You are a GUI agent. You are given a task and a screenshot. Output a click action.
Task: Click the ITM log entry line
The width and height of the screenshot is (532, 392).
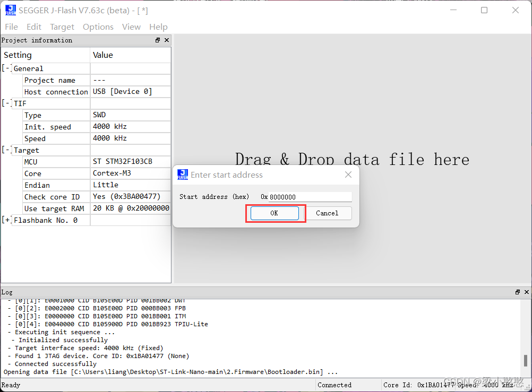pyautogui.click(x=97, y=316)
